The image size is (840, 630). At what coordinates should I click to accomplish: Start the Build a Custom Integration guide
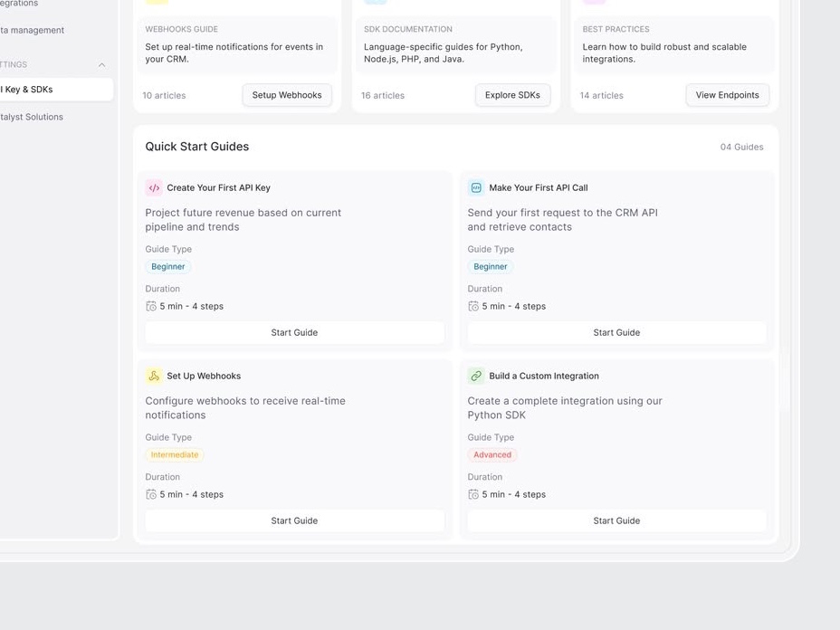pyautogui.click(x=616, y=520)
